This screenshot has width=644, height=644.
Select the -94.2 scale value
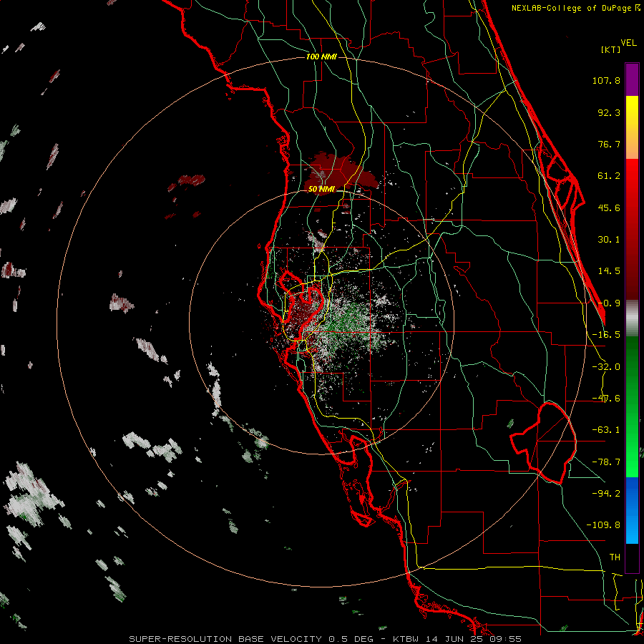click(x=606, y=493)
